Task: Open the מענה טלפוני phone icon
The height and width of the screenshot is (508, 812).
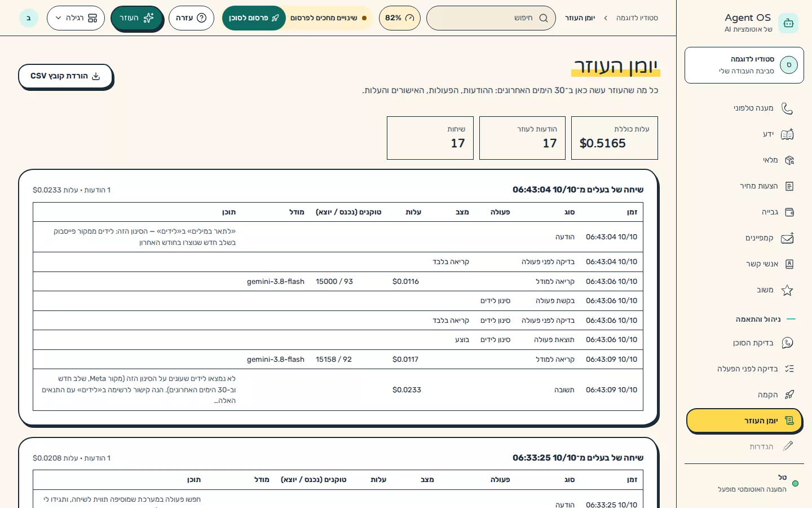Action: [x=787, y=108]
